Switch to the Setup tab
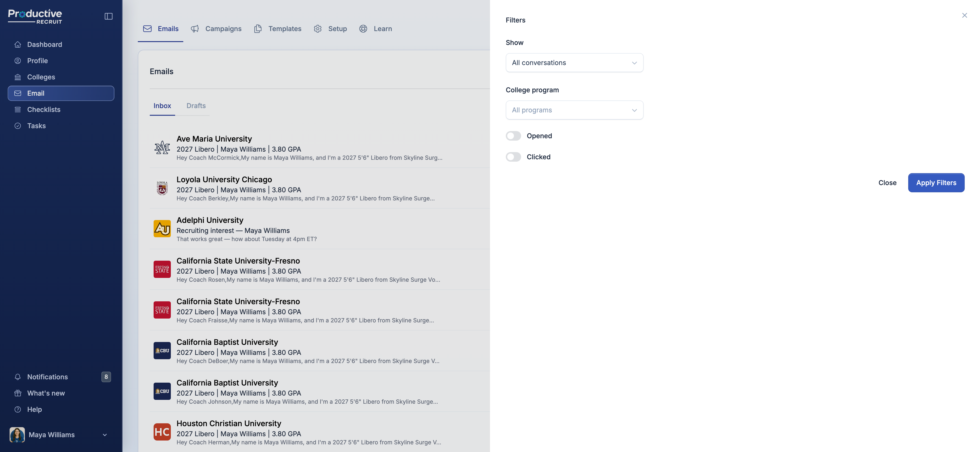The height and width of the screenshot is (452, 980). coord(330,29)
